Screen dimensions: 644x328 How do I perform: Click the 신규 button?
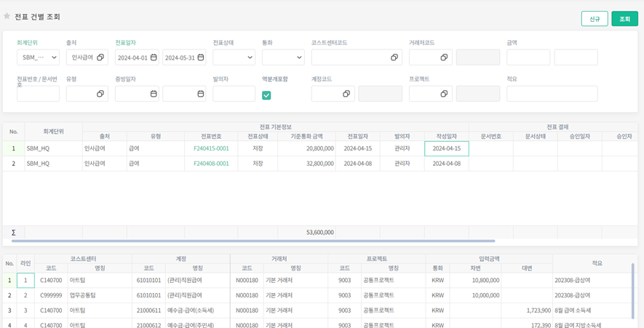tap(594, 19)
